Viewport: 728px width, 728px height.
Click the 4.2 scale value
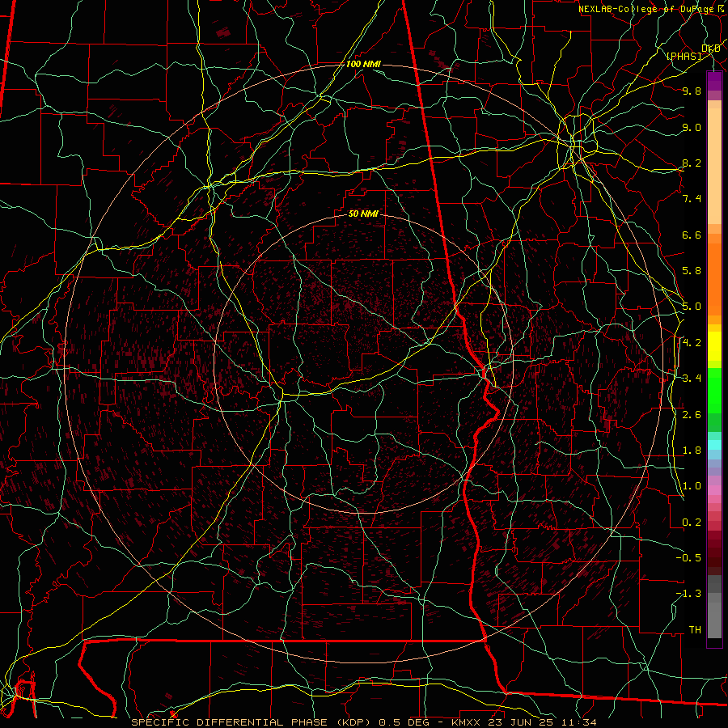point(692,343)
